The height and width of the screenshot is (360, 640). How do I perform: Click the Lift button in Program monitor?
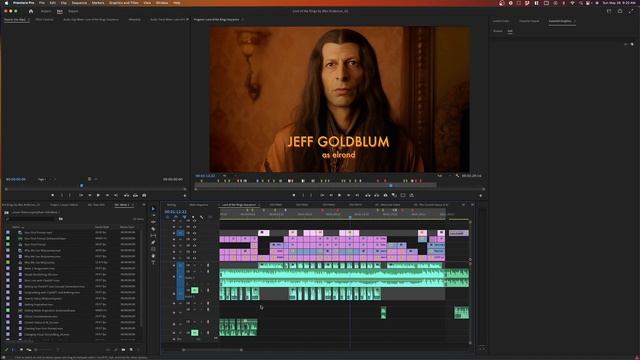368,196
